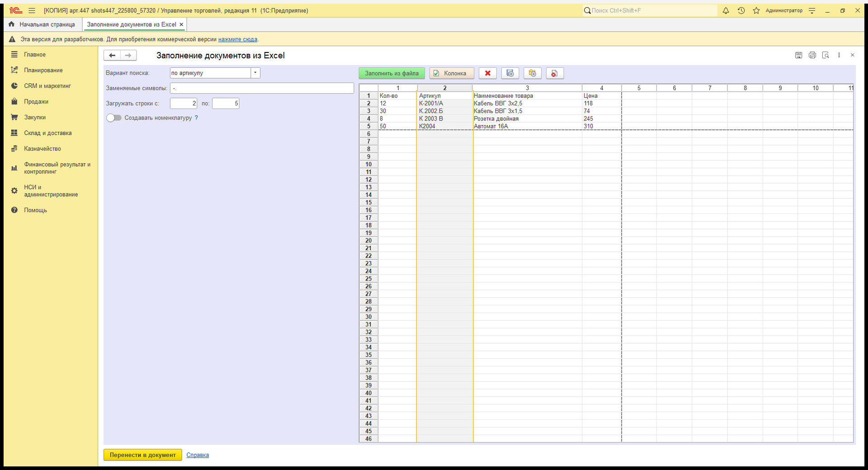Switch to Начальная страница tab
The width and height of the screenshot is (868, 470).
coord(42,24)
